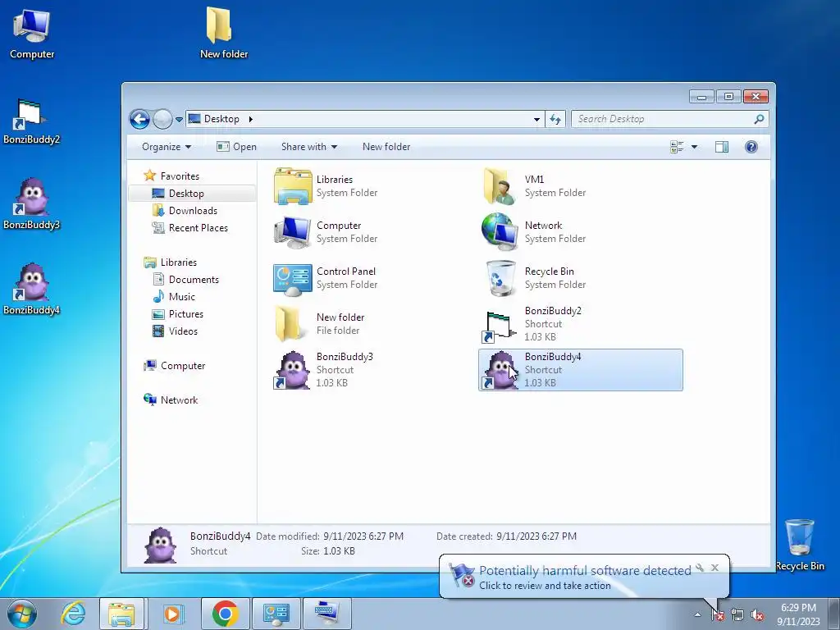
Task: Open Downloads in the navigation pane
Action: click(x=185, y=211)
